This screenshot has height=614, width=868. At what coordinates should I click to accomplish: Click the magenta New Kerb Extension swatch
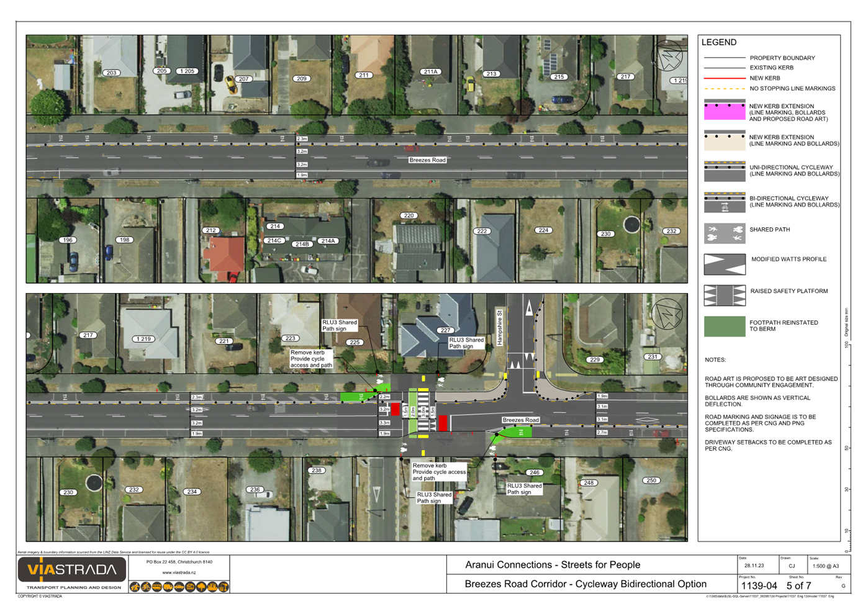724,111
